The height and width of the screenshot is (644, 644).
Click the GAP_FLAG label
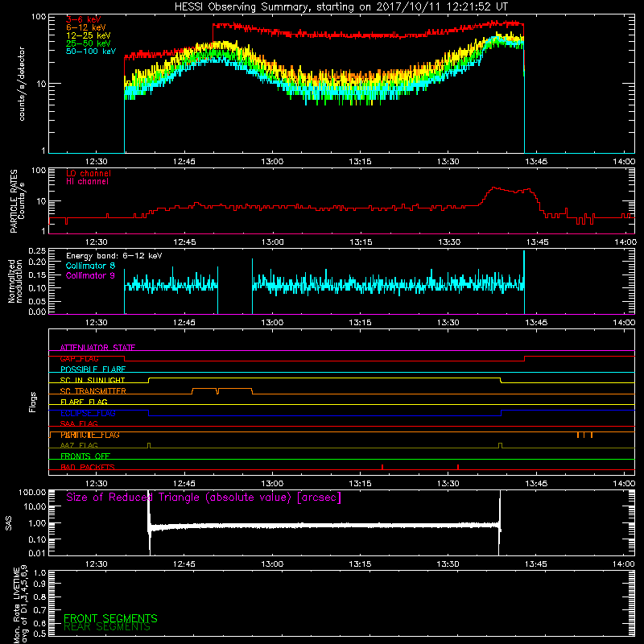[79, 358]
